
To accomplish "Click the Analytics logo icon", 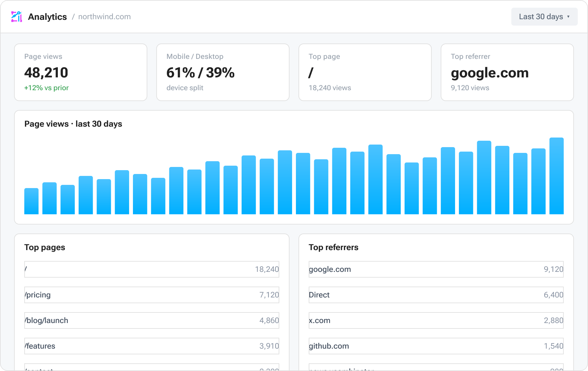I will coord(17,17).
